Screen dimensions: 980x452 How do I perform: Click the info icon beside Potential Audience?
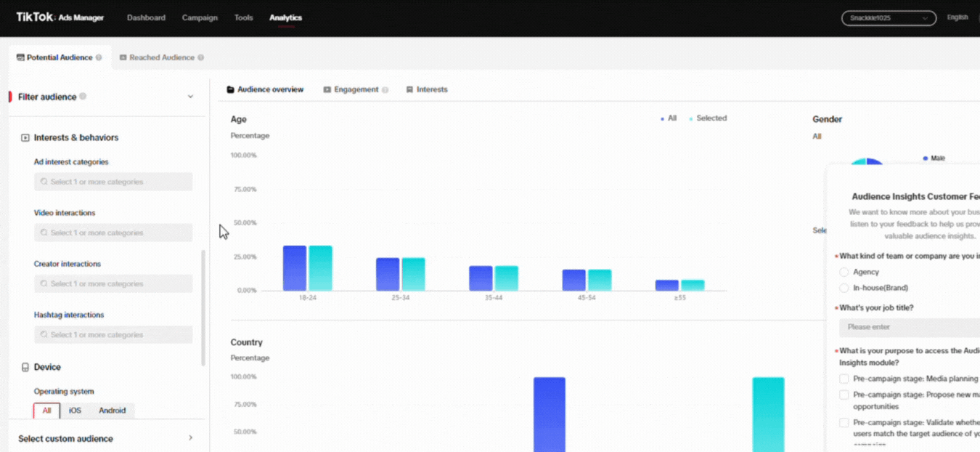pyautogui.click(x=99, y=57)
